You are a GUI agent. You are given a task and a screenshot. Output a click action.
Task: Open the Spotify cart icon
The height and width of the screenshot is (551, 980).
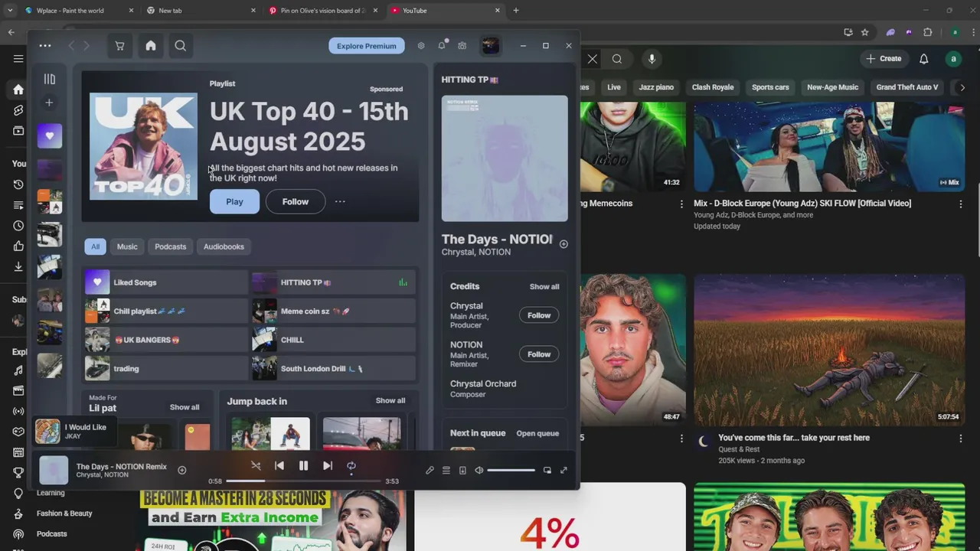119,46
